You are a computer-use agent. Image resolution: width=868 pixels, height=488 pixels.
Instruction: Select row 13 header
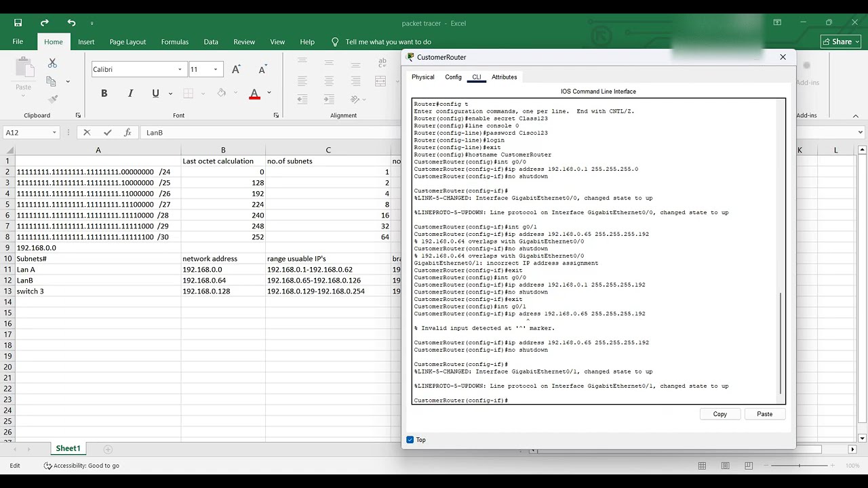tap(7, 291)
